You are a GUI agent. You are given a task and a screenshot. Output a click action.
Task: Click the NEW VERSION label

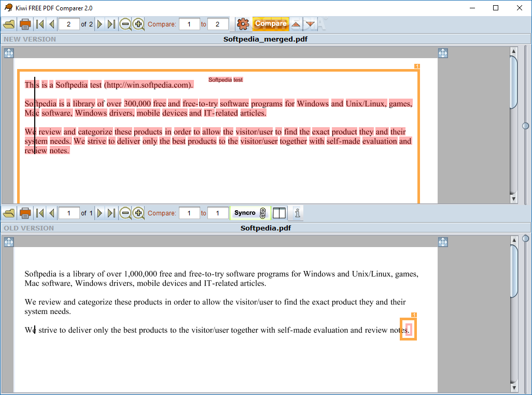coord(30,39)
